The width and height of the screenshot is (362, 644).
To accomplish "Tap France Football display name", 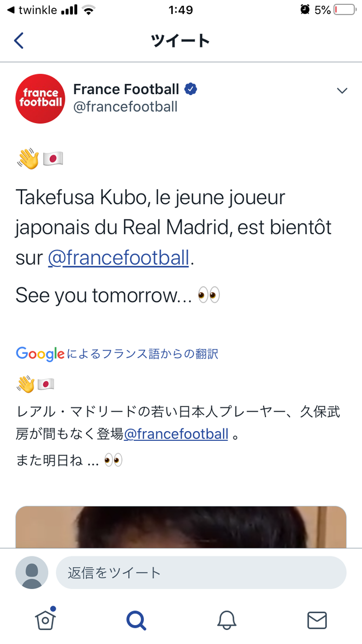I will pos(126,89).
